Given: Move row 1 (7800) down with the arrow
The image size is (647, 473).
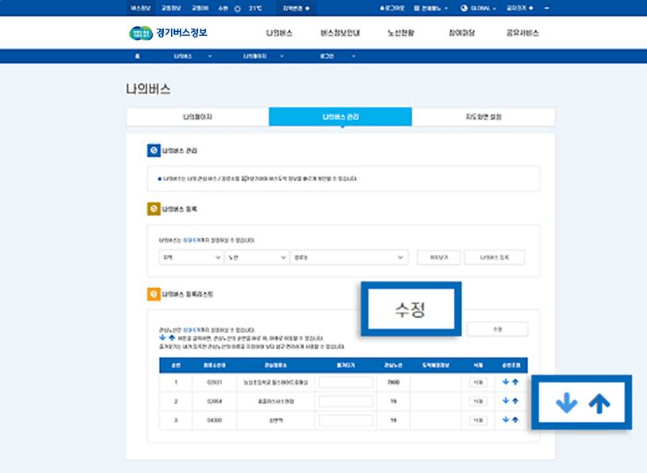Looking at the screenshot, I should coord(505,382).
